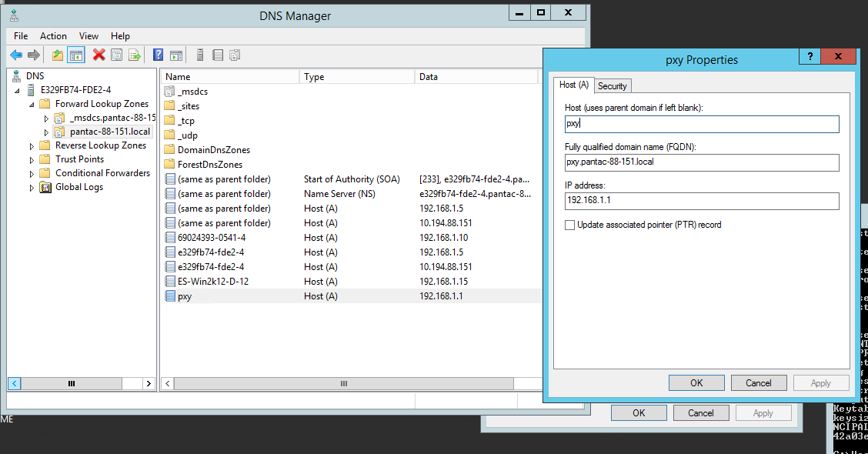
Task: Click OK in pxy Properties dialog
Action: point(696,382)
